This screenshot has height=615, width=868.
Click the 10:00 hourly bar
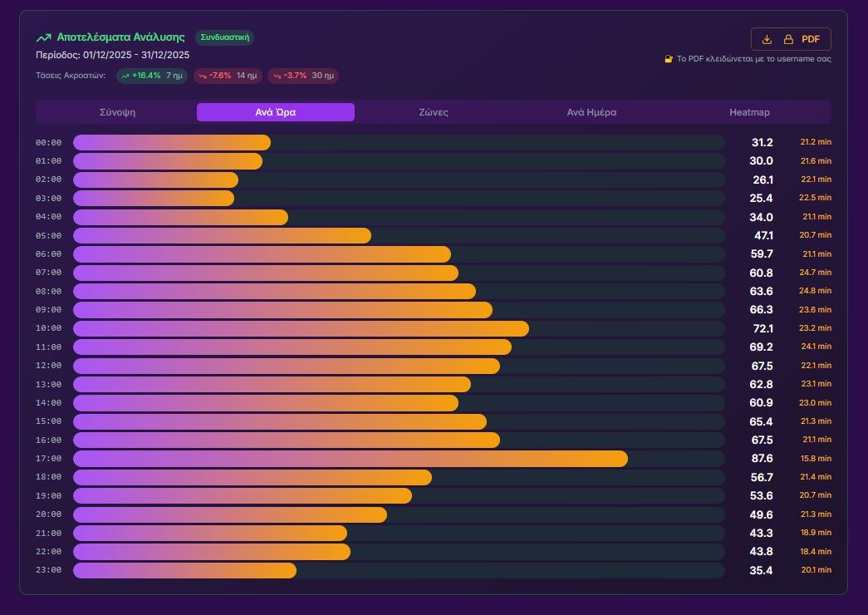coord(301,328)
